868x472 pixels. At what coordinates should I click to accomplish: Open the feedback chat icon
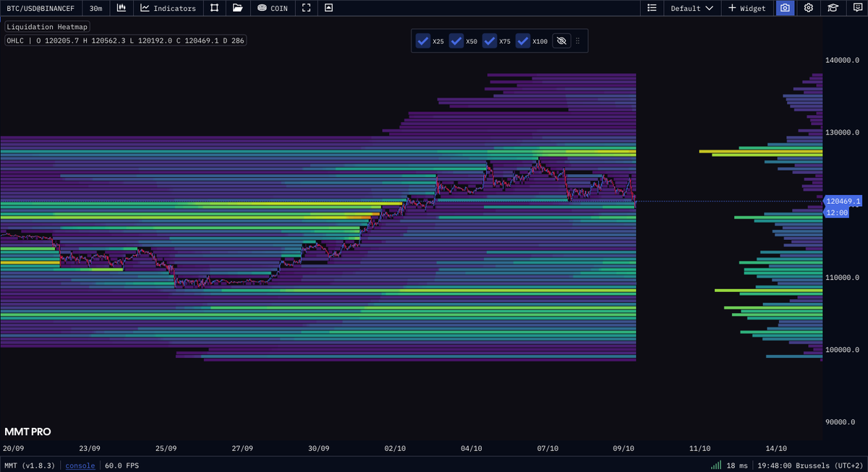[856, 8]
